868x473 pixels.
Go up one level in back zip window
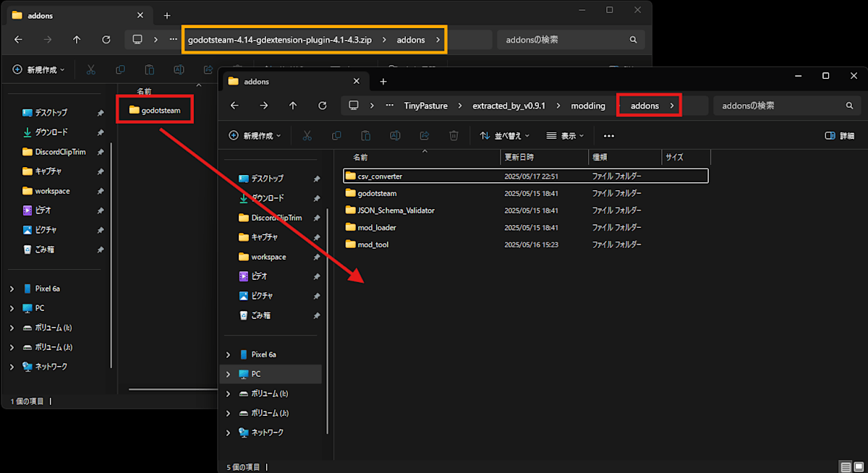click(77, 40)
